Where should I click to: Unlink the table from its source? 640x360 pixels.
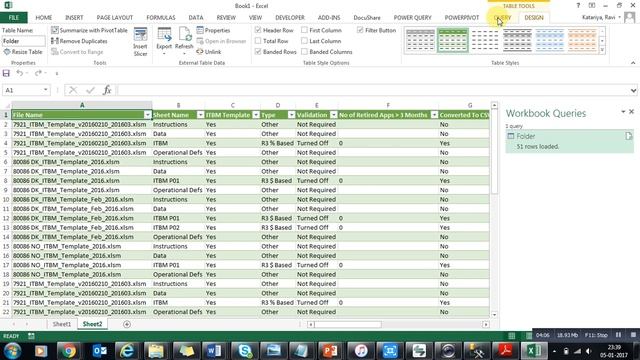pos(209,52)
